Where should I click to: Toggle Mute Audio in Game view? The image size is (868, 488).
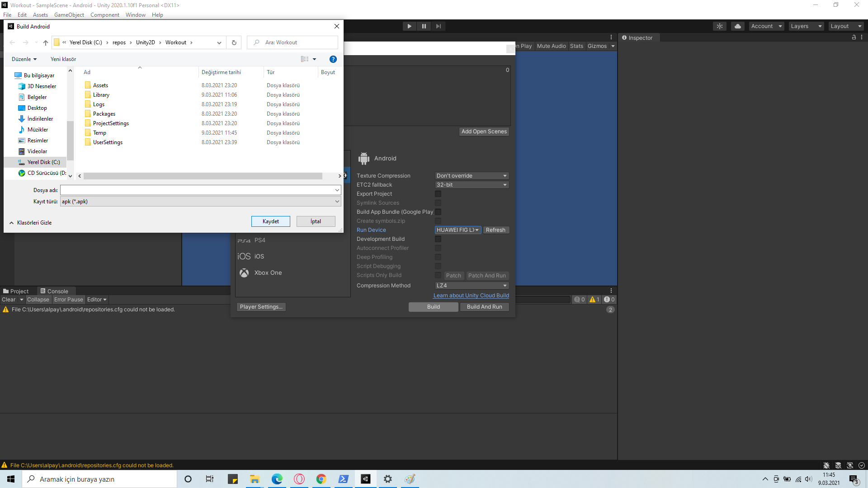(x=551, y=46)
